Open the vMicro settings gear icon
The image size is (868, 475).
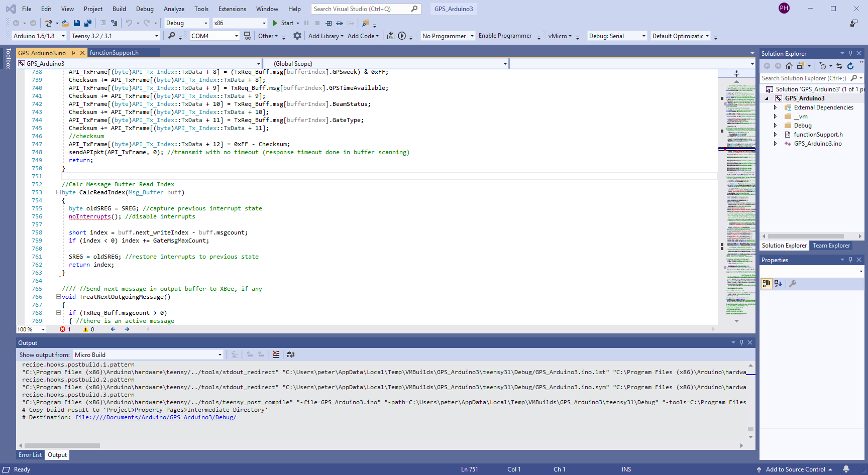click(297, 36)
